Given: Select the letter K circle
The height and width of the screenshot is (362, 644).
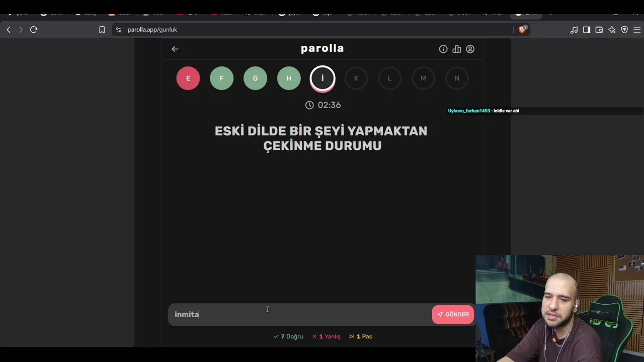Looking at the screenshot, I should (356, 78).
